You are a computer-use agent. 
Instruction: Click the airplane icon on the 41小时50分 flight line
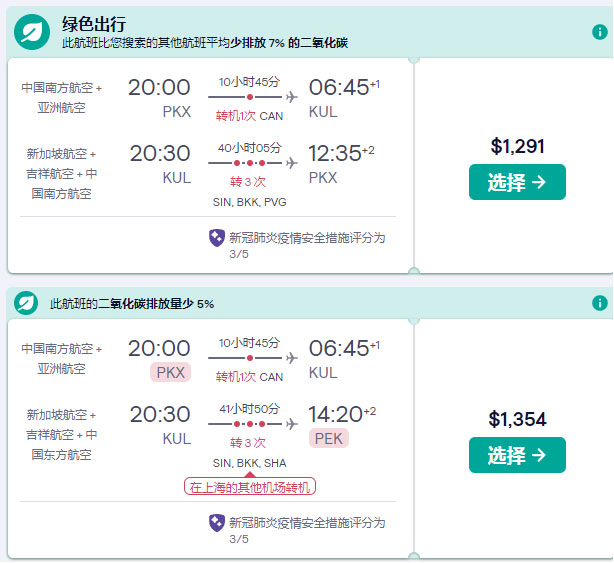[291, 424]
